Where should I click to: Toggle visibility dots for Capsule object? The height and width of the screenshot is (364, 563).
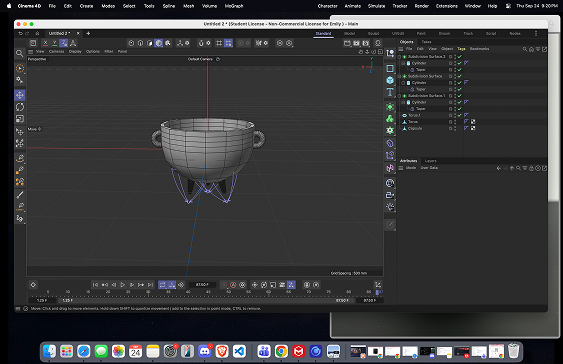point(455,129)
